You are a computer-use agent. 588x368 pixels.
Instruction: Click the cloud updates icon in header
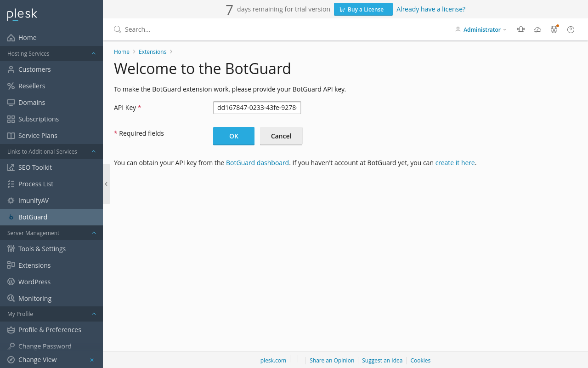pos(537,29)
